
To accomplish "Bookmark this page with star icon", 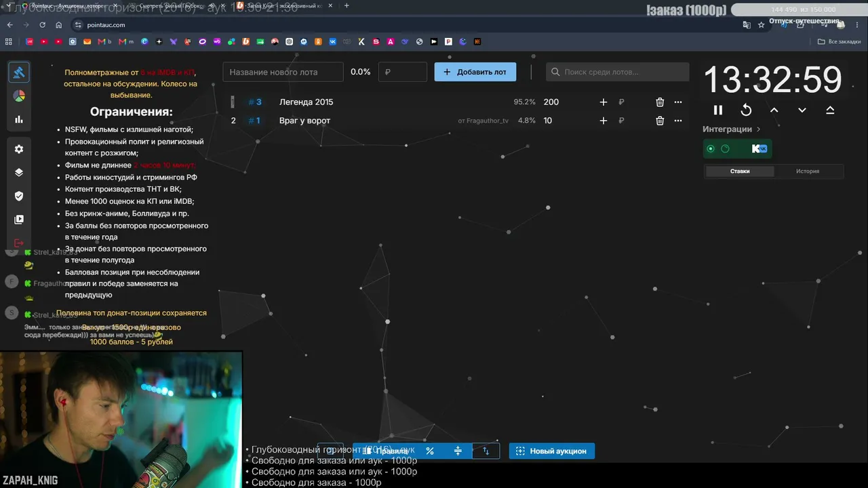I will [x=761, y=25].
